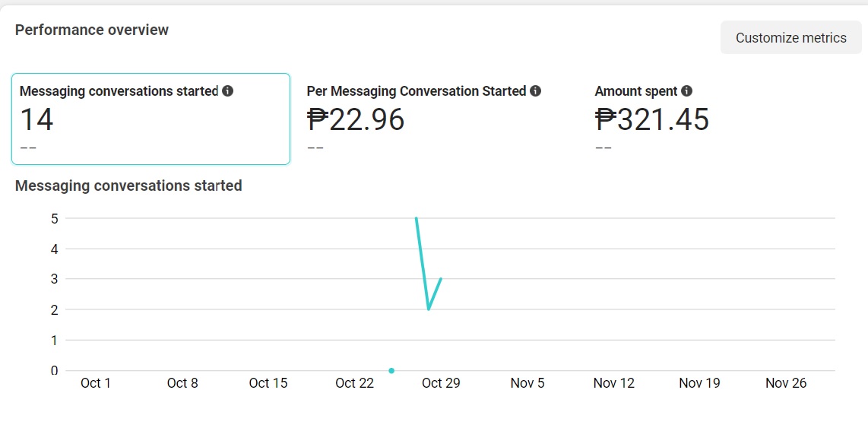Click the Messaging conversations started chart title

coord(128,185)
